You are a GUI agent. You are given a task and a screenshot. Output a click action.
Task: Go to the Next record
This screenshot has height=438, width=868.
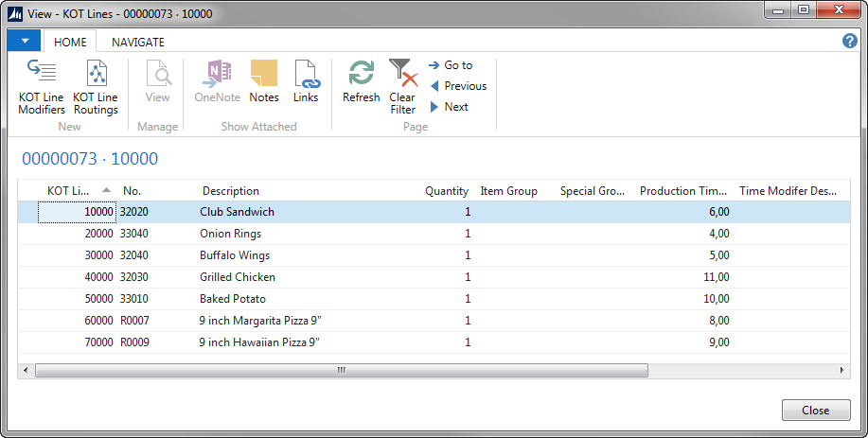(x=449, y=107)
